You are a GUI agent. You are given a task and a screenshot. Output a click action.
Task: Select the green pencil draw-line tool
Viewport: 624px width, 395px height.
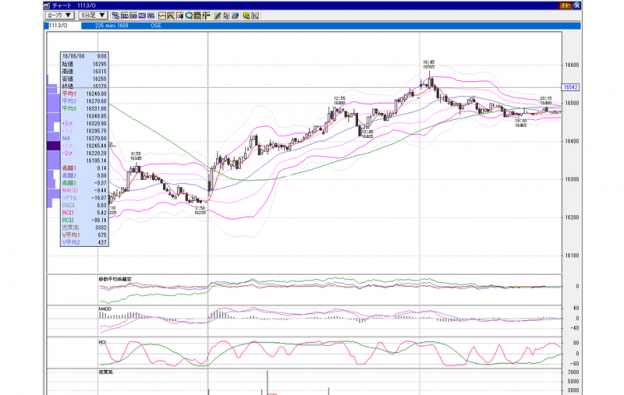click(217, 16)
